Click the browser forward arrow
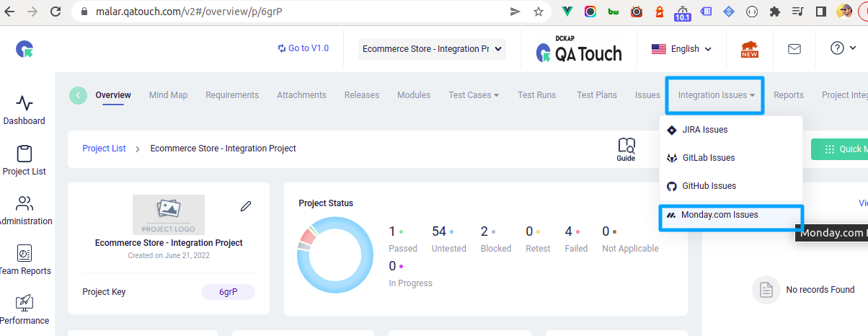868x336 pixels. (32, 12)
